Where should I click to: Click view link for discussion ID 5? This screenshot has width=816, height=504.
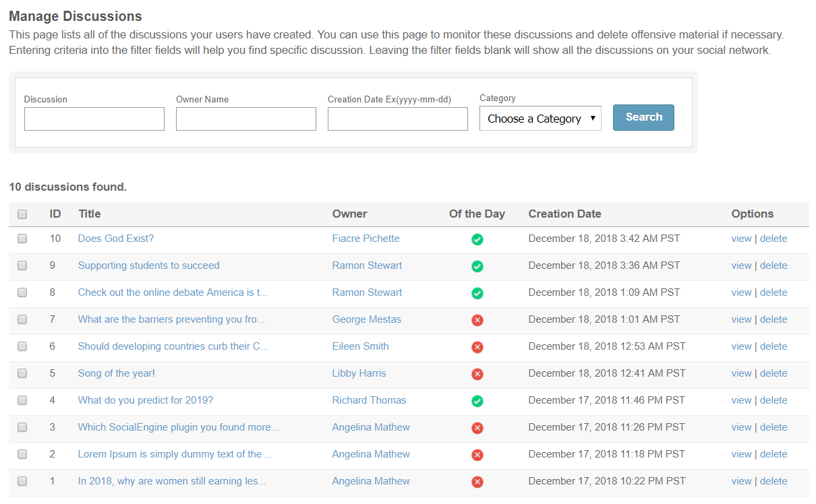click(741, 373)
